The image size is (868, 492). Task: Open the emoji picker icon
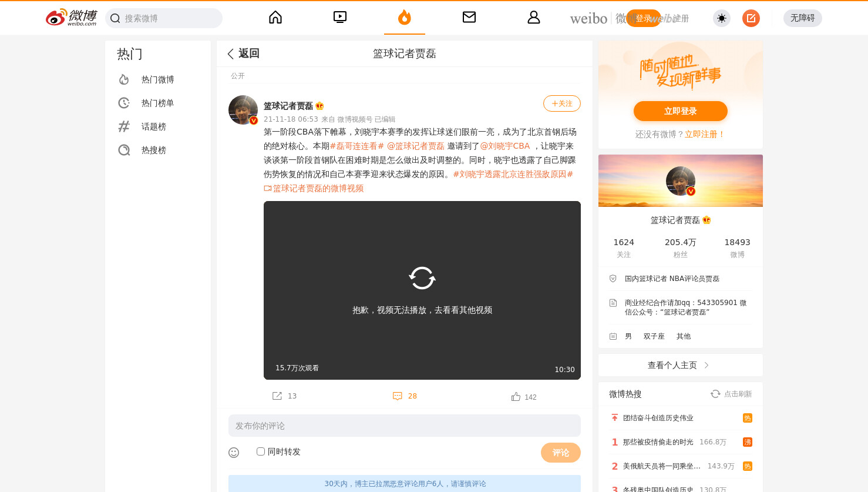(x=234, y=452)
